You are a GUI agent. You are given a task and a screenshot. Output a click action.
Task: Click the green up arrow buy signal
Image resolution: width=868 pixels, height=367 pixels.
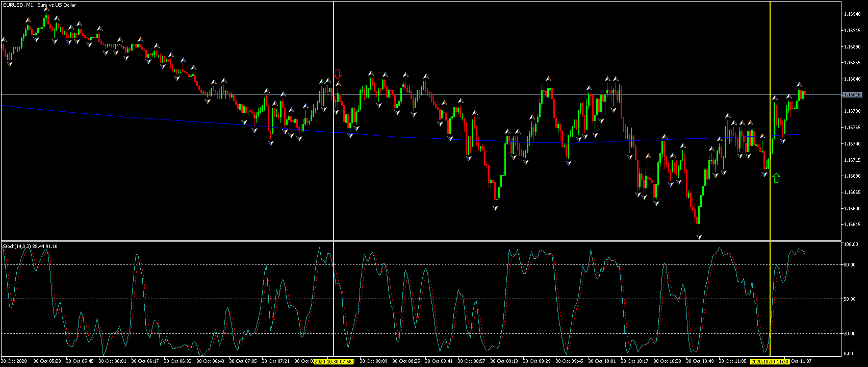coord(776,178)
